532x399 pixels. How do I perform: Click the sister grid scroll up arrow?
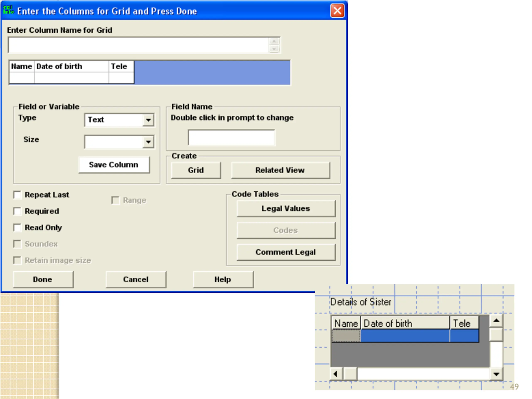pyautogui.click(x=496, y=321)
